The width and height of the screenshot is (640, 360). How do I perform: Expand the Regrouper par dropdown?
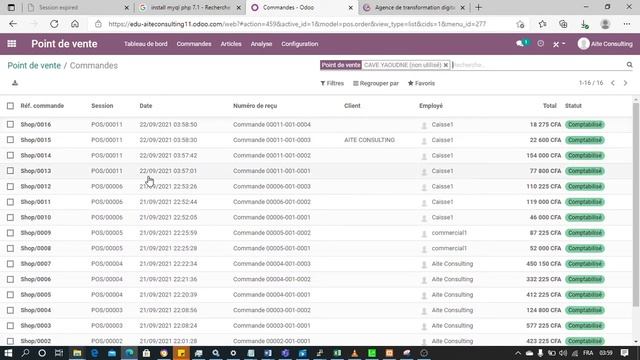click(376, 83)
